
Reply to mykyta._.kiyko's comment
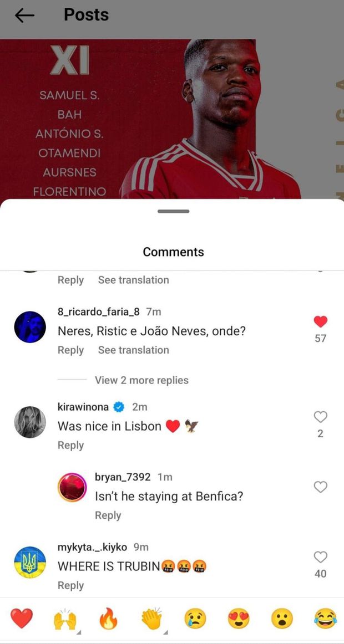pyautogui.click(x=70, y=585)
